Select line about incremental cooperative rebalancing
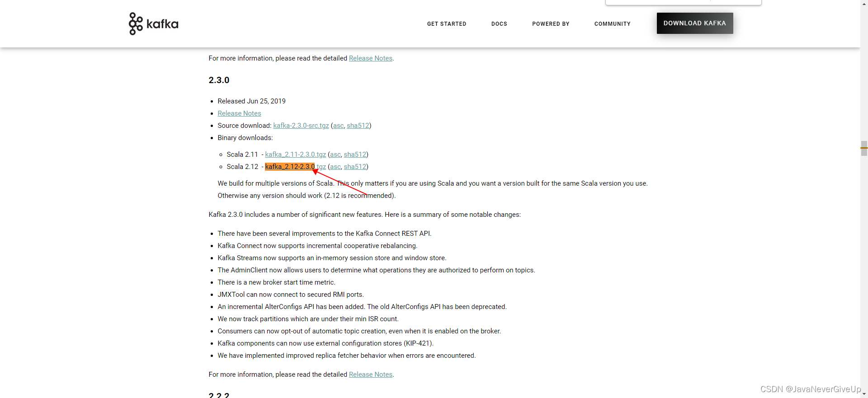The width and height of the screenshot is (868, 398). pos(317,246)
